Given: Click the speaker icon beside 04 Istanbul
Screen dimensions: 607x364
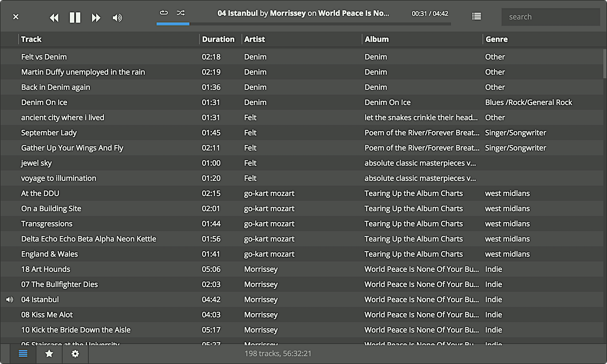Looking at the screenshot, I should pos(10,300).
